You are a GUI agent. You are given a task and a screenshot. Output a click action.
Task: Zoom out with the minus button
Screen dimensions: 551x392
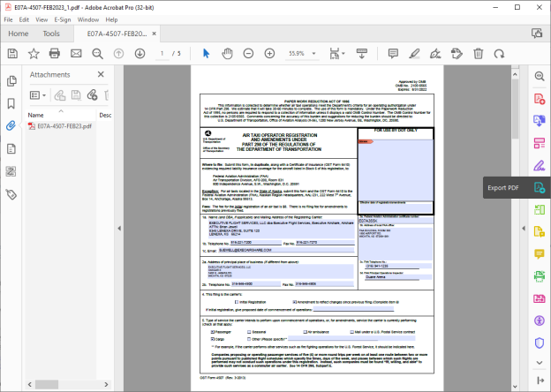248,53
